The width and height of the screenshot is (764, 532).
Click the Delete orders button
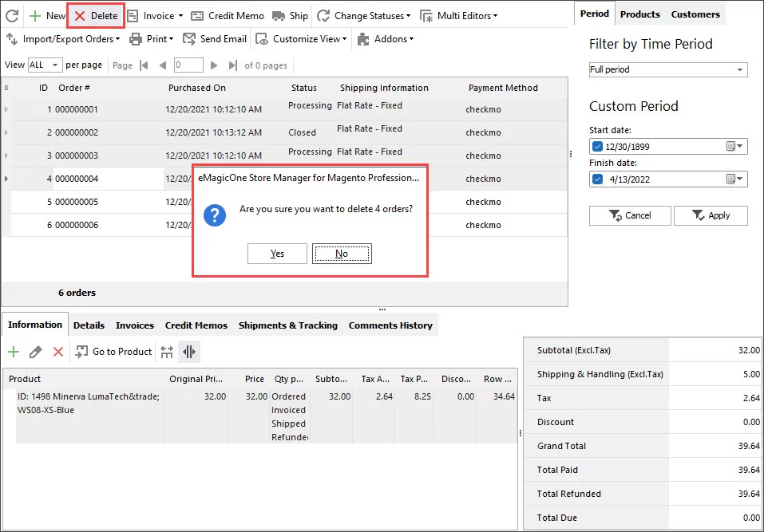pos(96,16)
